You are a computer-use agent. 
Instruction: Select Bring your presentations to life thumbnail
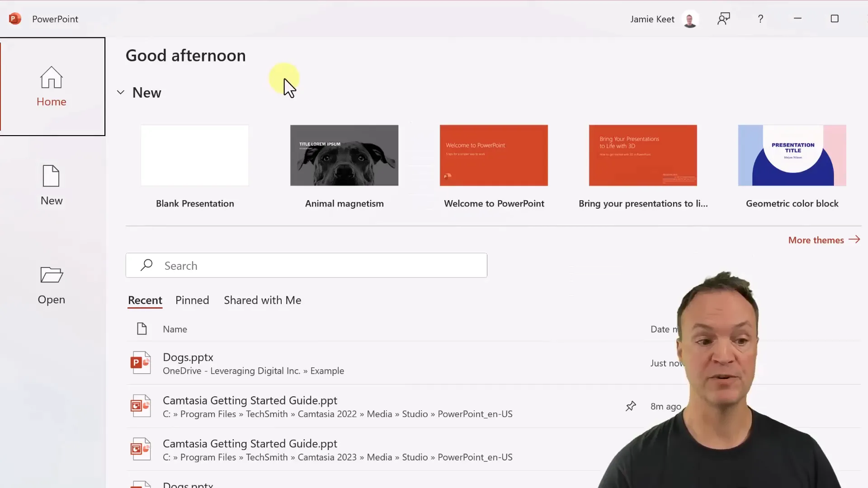643,155
